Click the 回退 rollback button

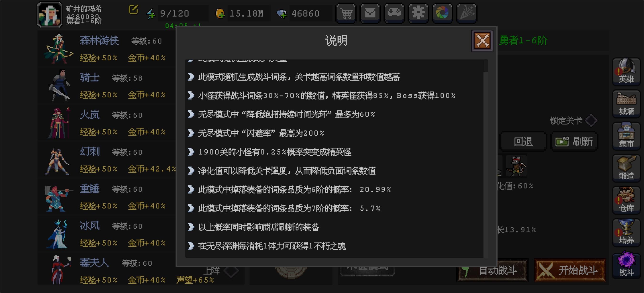pos(523,141)
